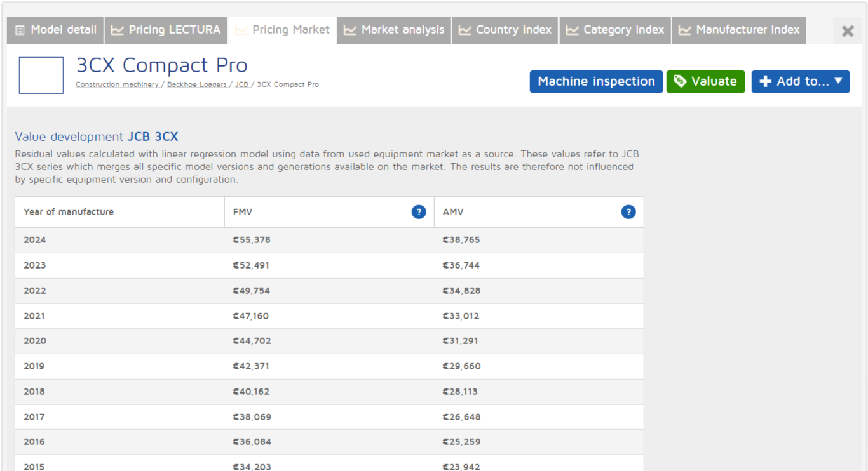Select the 2019 year cell
The image size is (868, 471).
coord(34,366)
